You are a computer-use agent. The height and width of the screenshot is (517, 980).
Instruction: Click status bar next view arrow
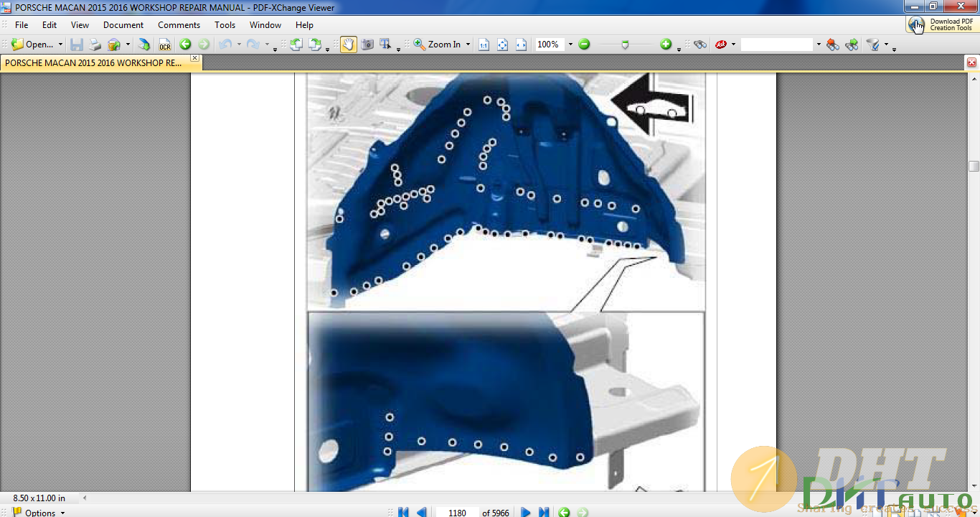pyautogui.click(x=583, y=512)
